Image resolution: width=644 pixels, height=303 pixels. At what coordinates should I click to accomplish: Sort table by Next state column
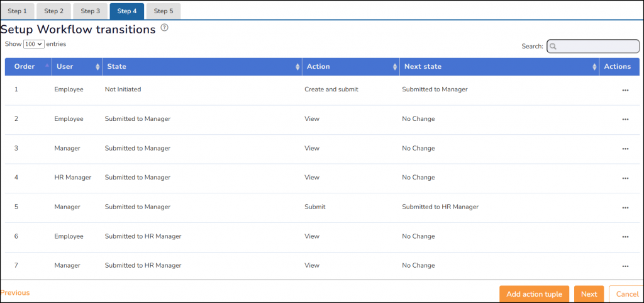[x=498, y=67]
